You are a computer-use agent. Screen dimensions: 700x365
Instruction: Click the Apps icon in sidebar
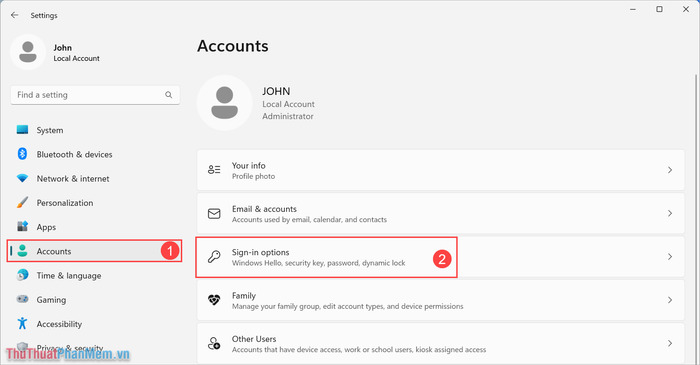coord(22,227)
